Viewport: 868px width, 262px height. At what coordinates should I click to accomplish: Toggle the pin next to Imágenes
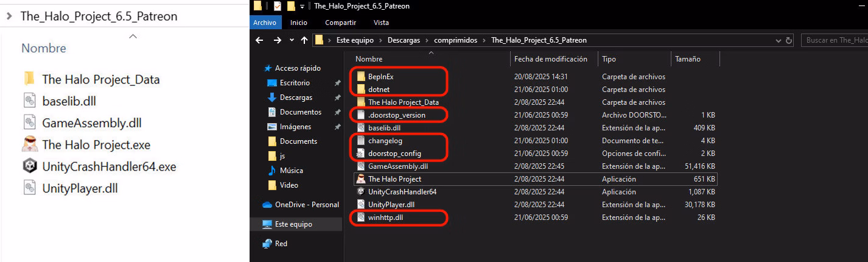click(x=337, y=127)
